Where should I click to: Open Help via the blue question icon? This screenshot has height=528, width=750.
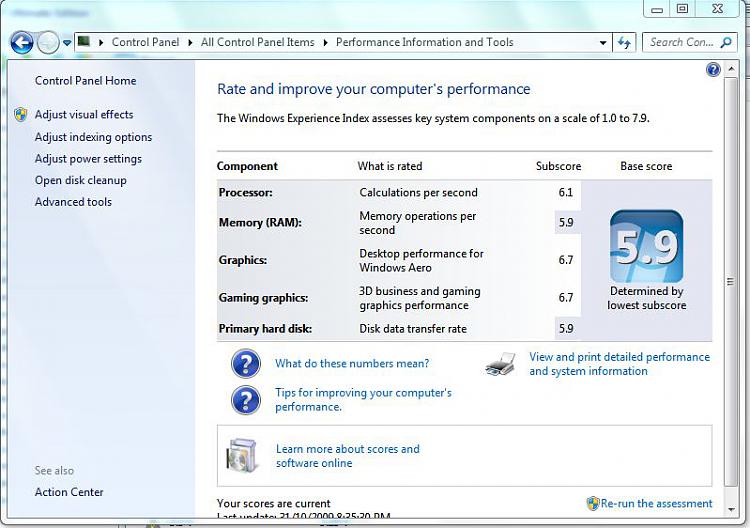point(713,70)
